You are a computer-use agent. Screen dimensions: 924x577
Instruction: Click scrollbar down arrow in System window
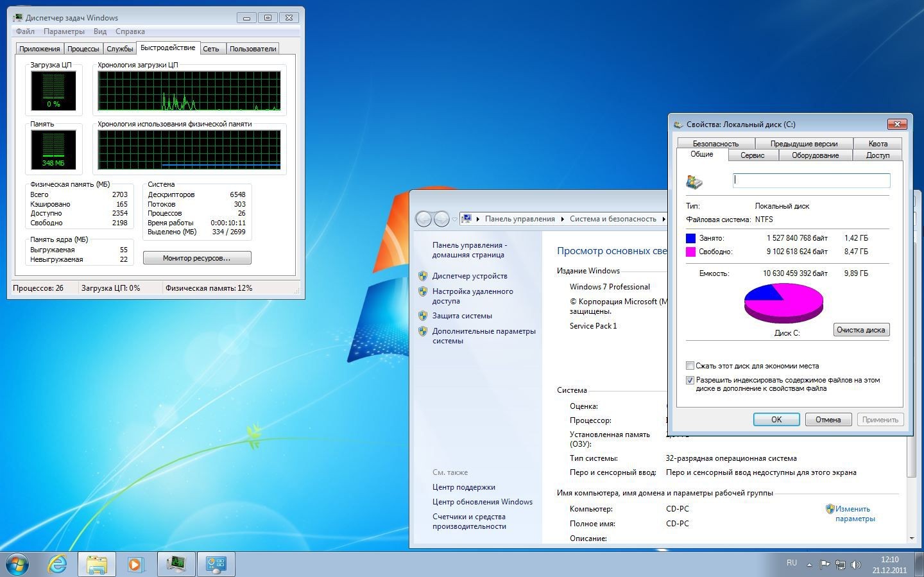(x=912, y=538)
